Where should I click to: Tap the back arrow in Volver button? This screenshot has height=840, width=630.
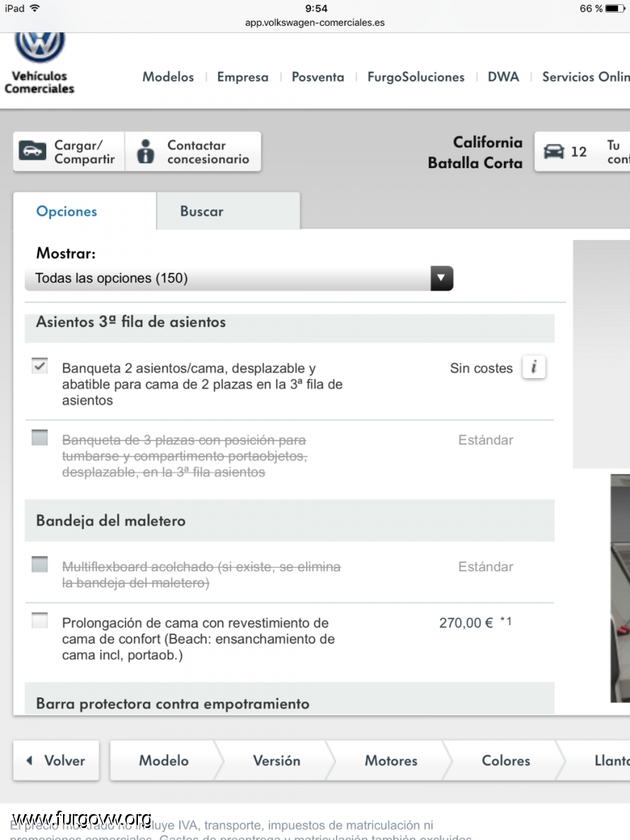pyautogui.click(x=29, y=760)
